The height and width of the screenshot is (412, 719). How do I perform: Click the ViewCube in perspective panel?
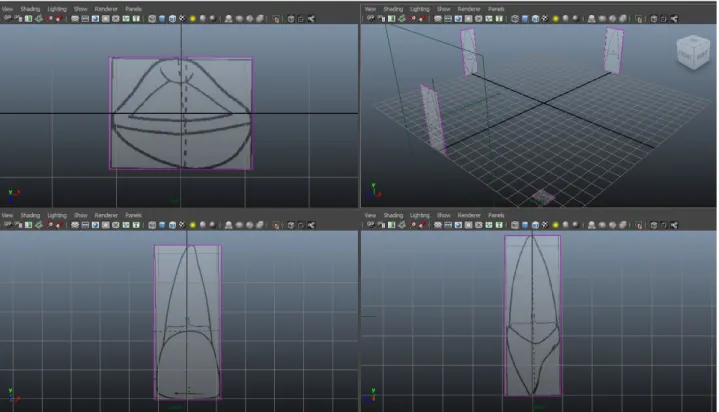point(693,53)
